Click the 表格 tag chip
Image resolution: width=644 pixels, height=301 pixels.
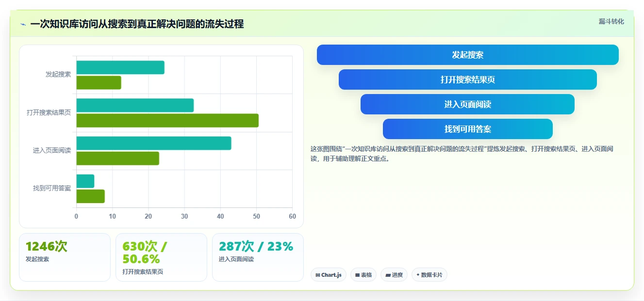[363, 275]
